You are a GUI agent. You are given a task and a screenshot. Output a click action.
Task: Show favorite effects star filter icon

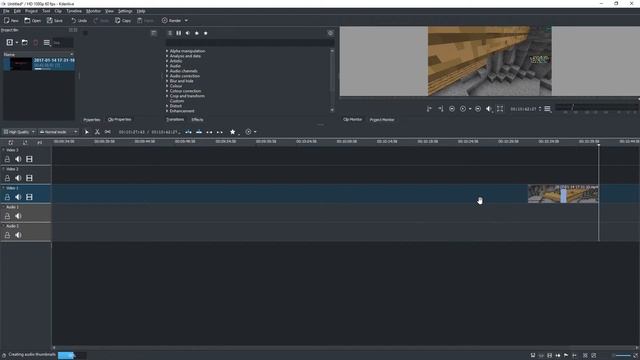[x=206, y=33]
